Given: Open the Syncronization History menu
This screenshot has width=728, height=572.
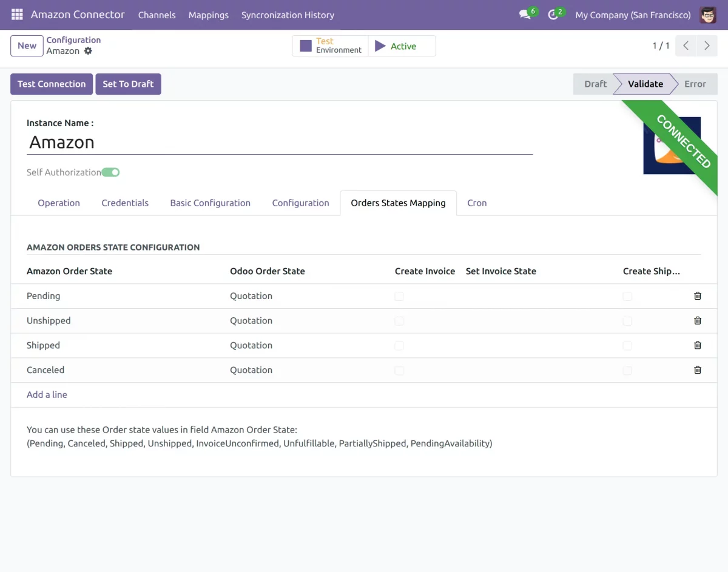Looking at the screenshot, I should coord(288,15).
